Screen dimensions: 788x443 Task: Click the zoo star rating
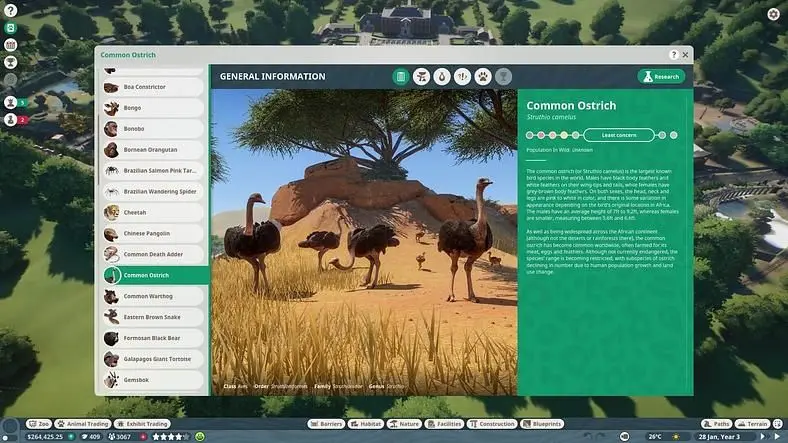click(x=171, y=437)
